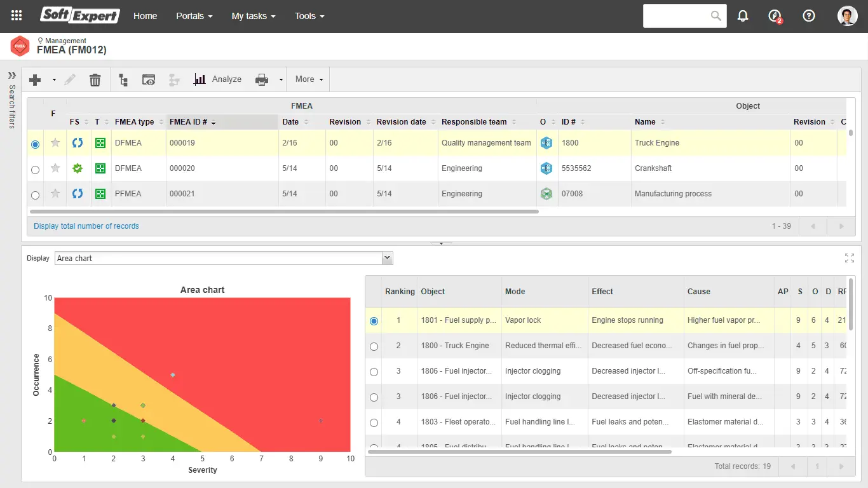Open the My tasks menu

click(x=253, y=16)
